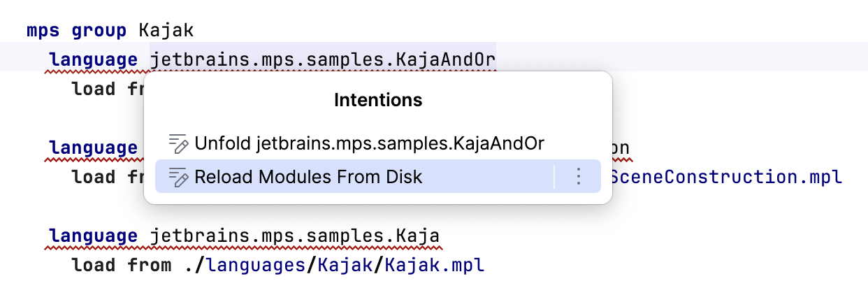Click the group name Kajak on the first line
The image size is (868, 302).
point(166,31)
